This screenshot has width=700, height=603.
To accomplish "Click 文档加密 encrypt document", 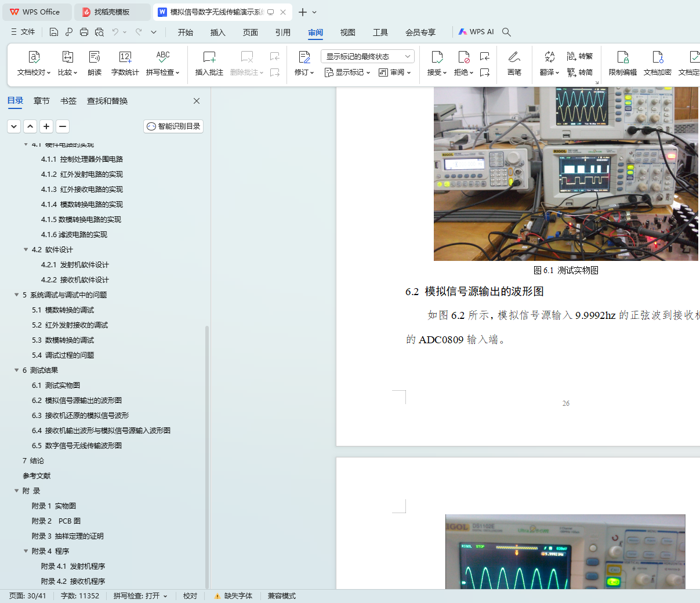I will click(658, 63).
